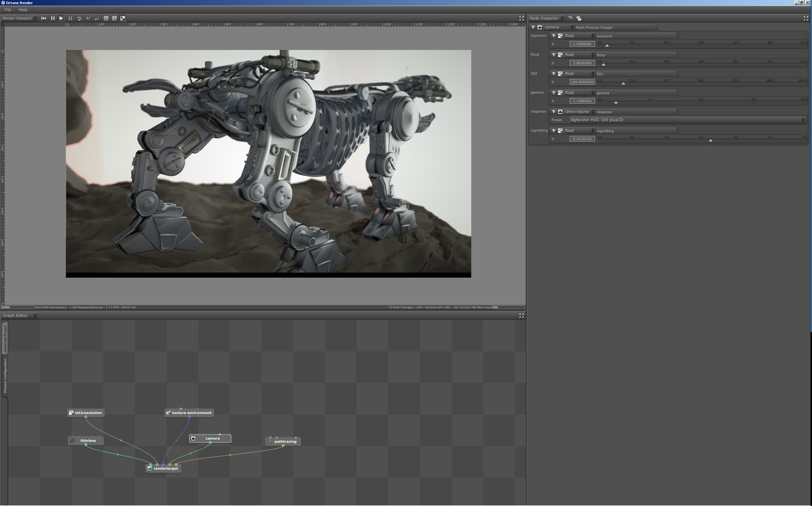Image resolution: width=812 pixels, height=506 pixels.
Task: Collapse the exposure parameter section
Action: [x=554, y=36]
